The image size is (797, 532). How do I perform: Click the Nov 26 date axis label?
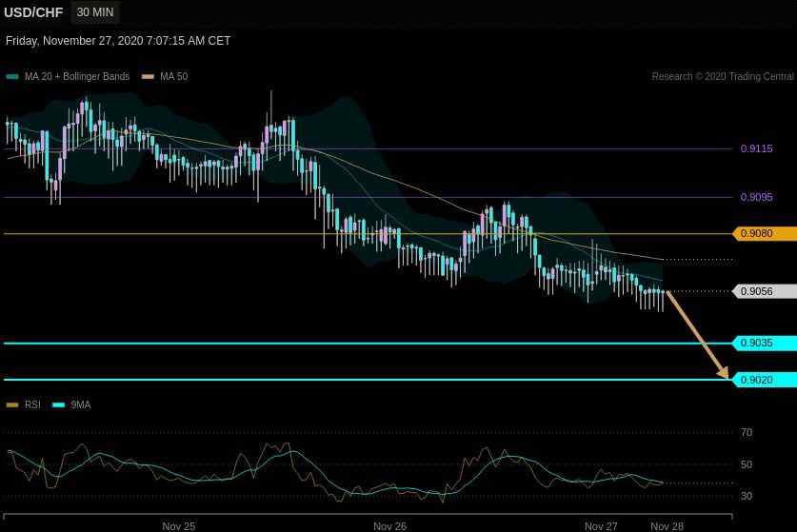389,526
